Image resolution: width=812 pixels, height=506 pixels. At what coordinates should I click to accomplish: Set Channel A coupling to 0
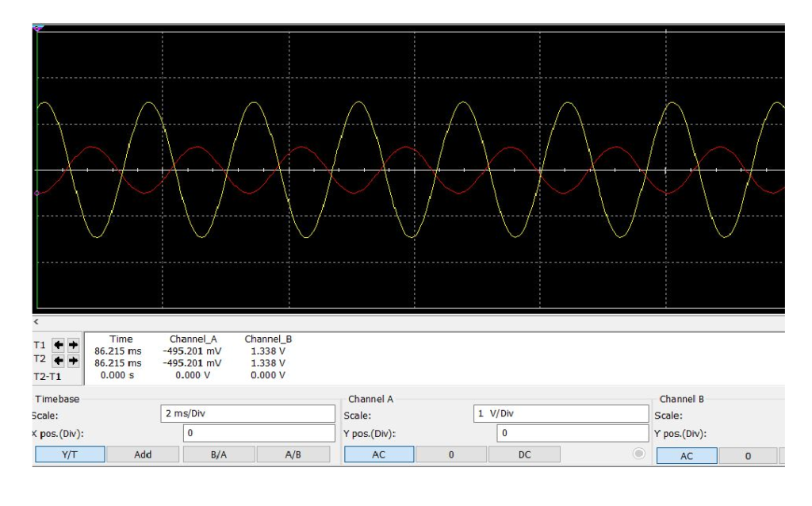(451, 454)
